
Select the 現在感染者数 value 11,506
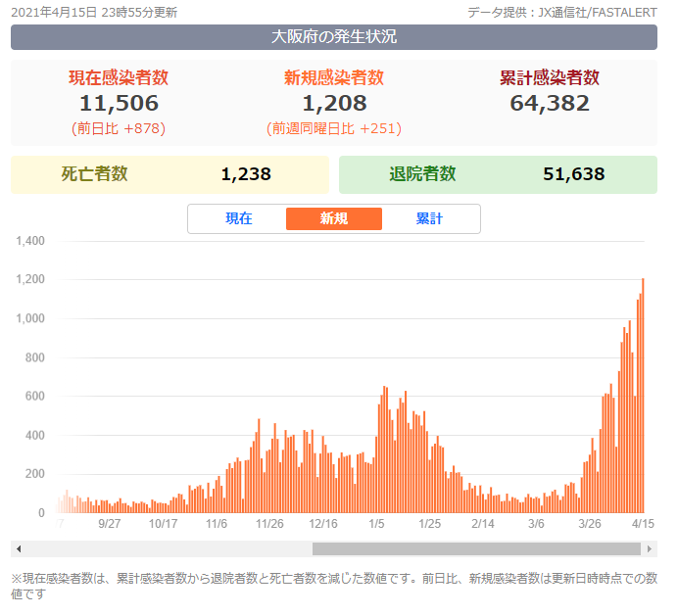tap(118, 103)
